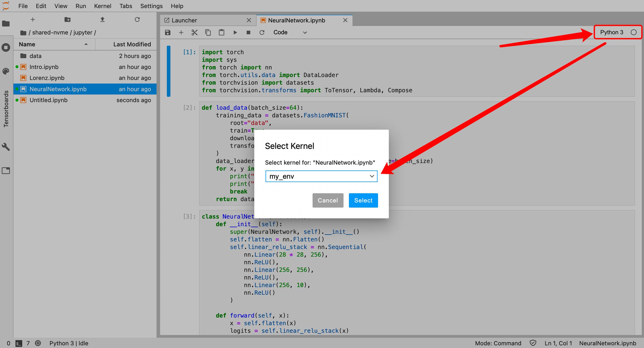
Task: Paste cell from clipboard
Action: tap(222, 32)
